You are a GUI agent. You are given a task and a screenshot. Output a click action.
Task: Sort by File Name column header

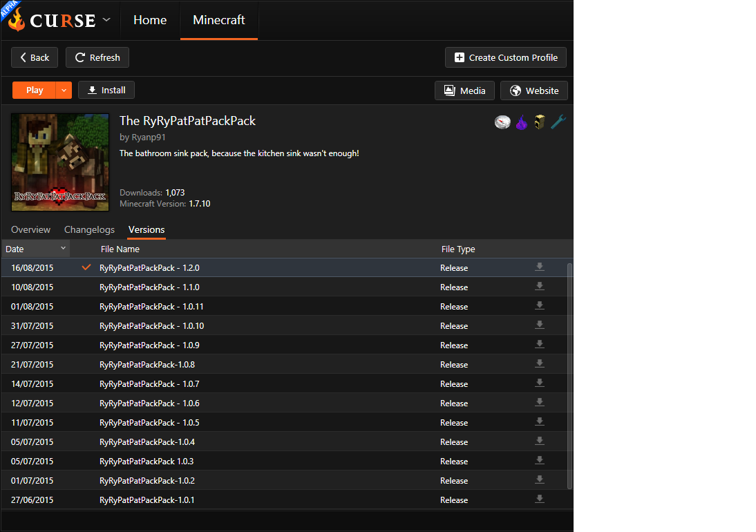120,249
